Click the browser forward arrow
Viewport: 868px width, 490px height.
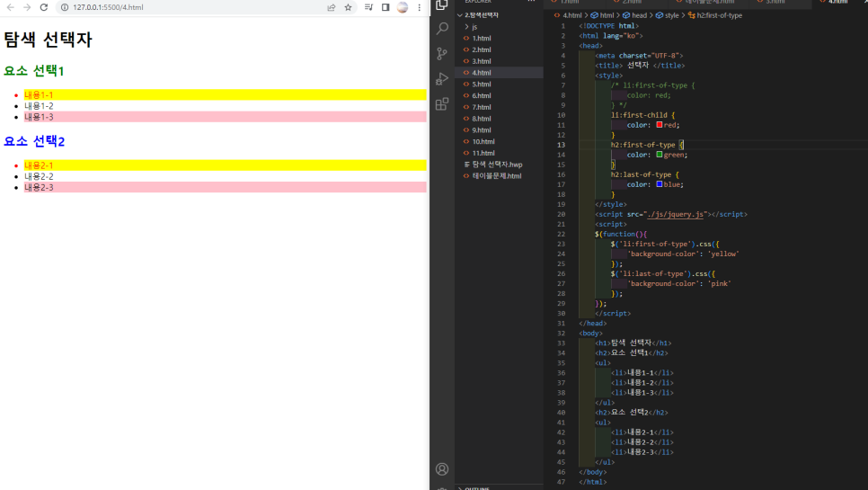[27, 7]
